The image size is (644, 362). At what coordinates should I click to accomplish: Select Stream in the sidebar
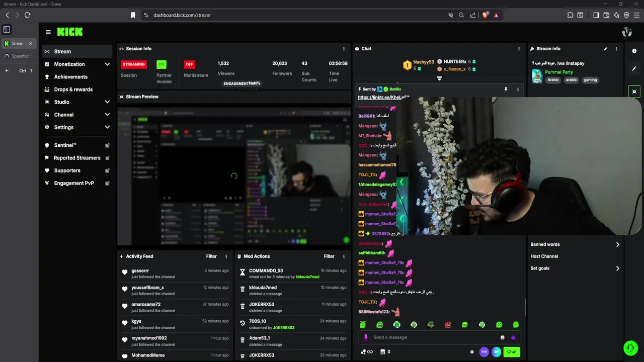[x=77, y=51]
